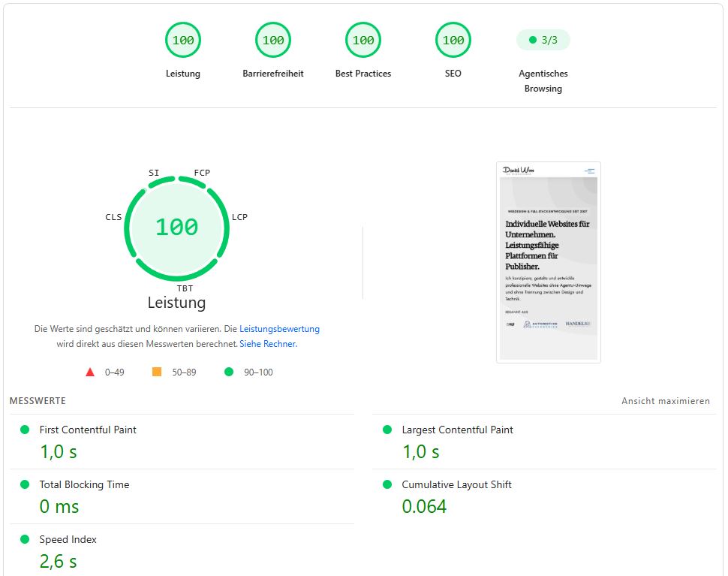Click the red triangle 0–49 legend icon
Image resolution: width=728 pixels, height=576 pixels.
tap(90, 372)
